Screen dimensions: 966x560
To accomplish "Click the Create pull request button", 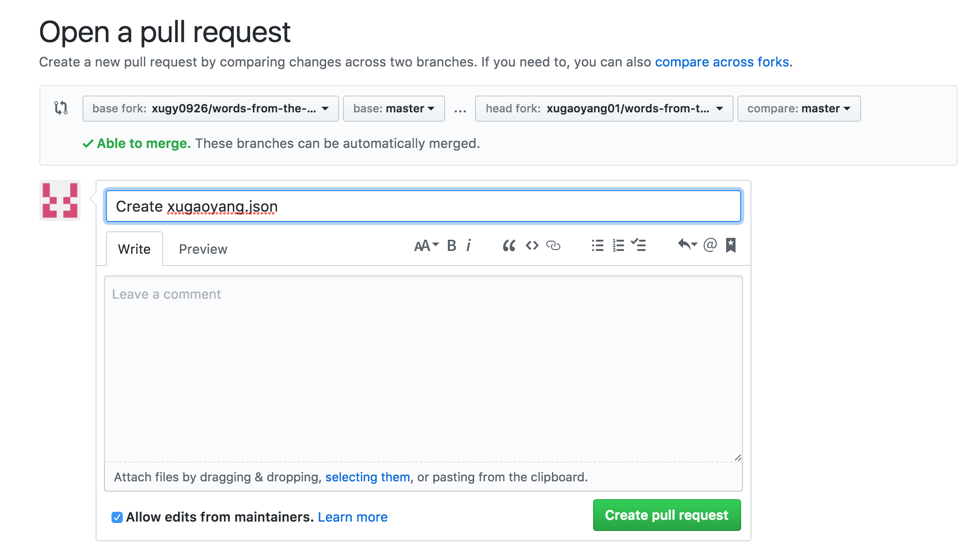I will point(666,515).
